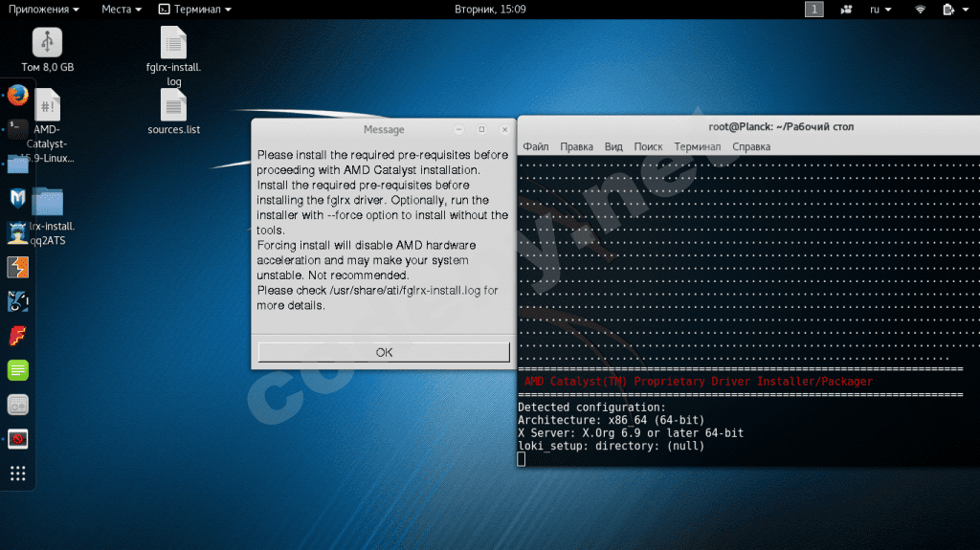Click the terminal title root@Planck

781,127
